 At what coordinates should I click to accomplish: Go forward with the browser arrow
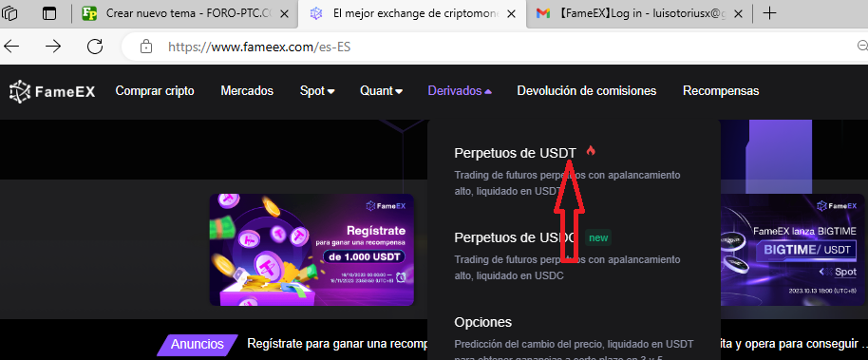(x=53, y=47)
